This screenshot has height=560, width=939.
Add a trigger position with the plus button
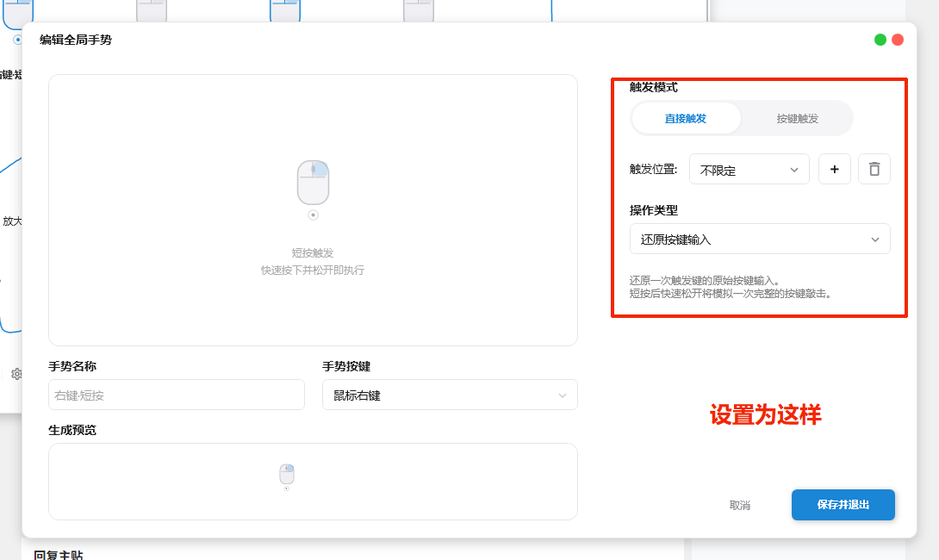pyautogui.click(x=834, y=170)
